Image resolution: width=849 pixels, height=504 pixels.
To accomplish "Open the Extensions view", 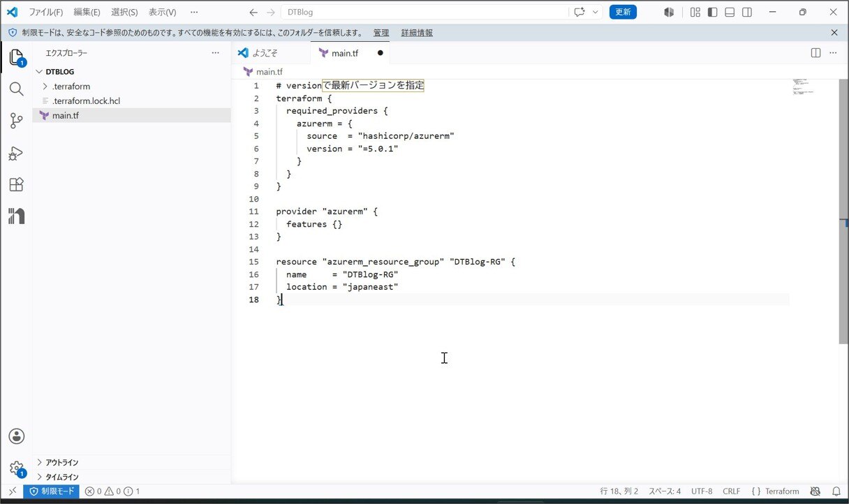I will 16,185.
